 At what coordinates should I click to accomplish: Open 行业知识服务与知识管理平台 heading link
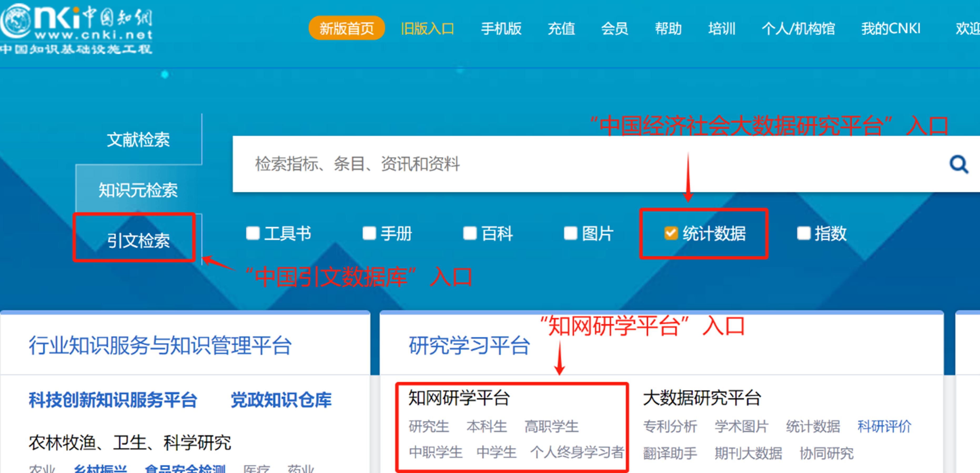160,345
